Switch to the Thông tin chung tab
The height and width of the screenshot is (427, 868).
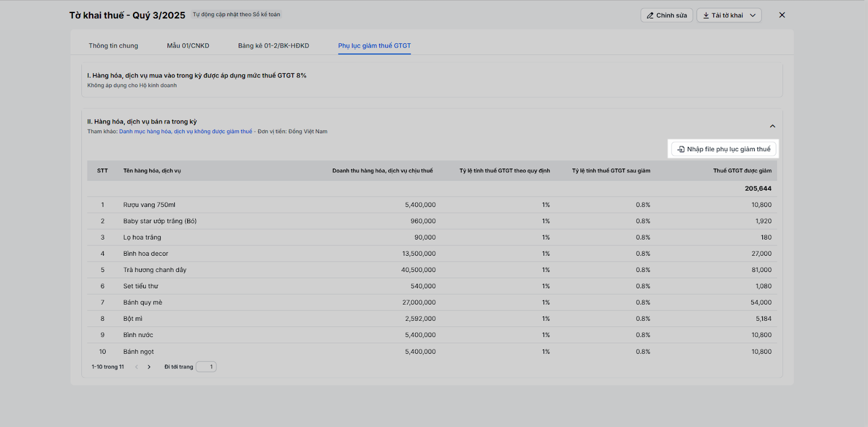click(x=113, y=46)
